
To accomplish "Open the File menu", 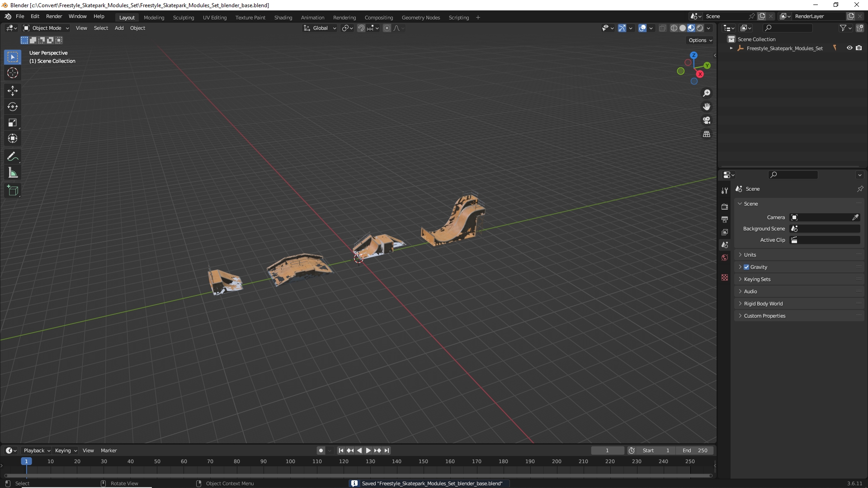I will point(20,16).
